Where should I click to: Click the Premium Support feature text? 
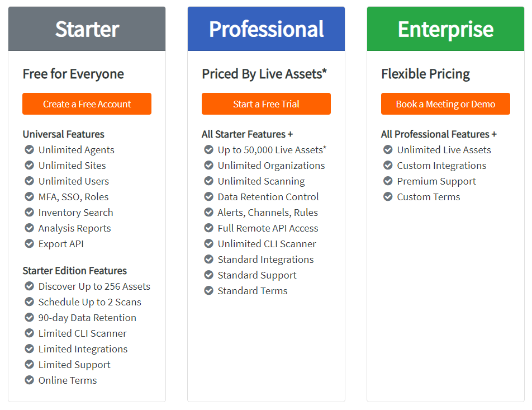coord(436,181)
